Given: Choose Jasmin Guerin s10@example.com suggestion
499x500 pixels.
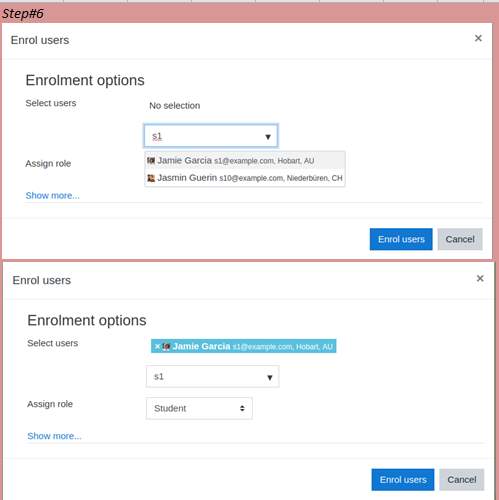Looking at the screenshot, I should 245,178.
